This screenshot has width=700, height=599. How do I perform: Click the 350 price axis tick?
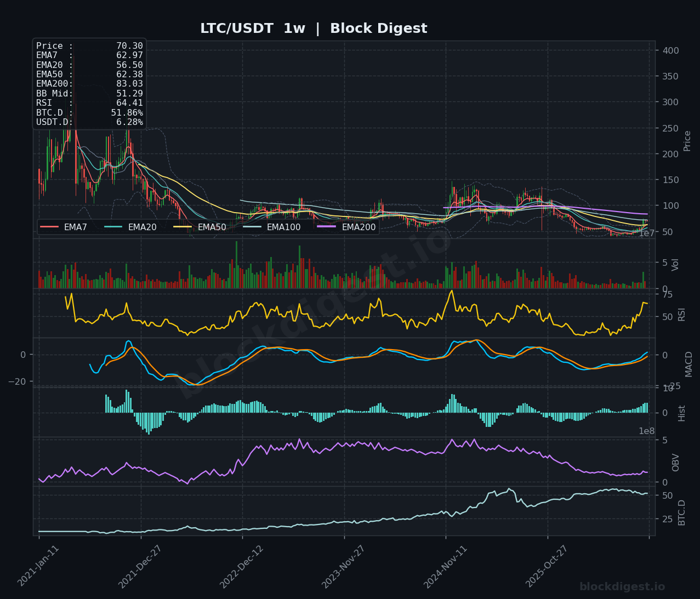[669, 76]
